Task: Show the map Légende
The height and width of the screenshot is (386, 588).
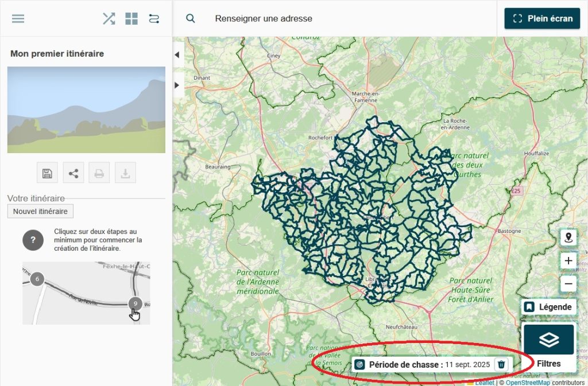Action: 549,307
